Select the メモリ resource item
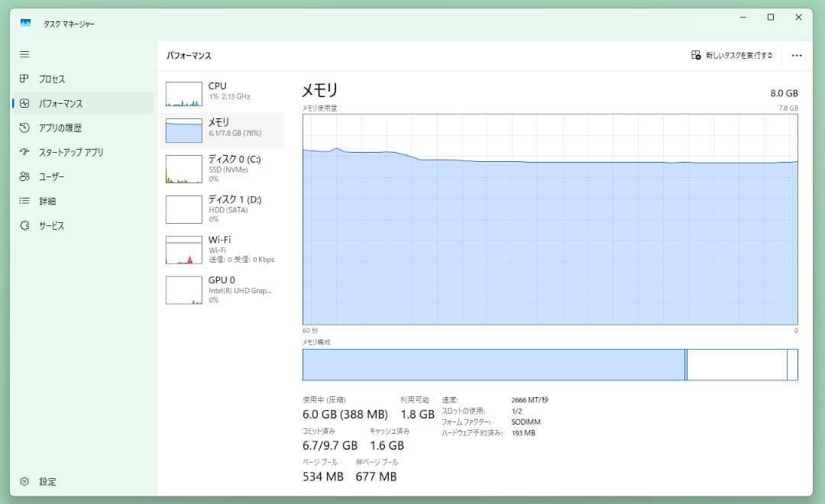The width and height of the screenshot is (825, 504). (222, 128)
